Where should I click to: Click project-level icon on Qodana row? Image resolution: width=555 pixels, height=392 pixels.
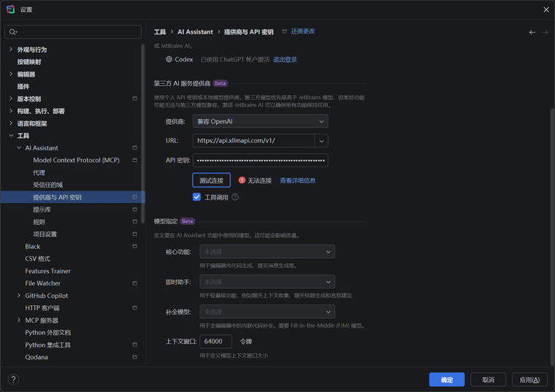coord(135,358)
